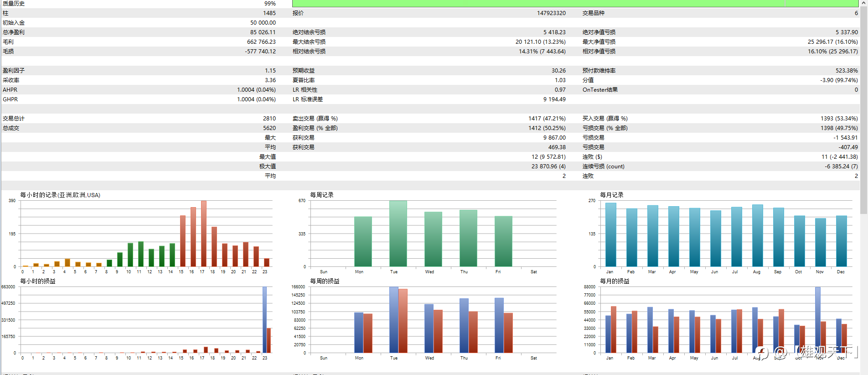Select the 'LR 相关性' label
The width and height of the screenshot is (868, 375).
[x=305, y=89]
